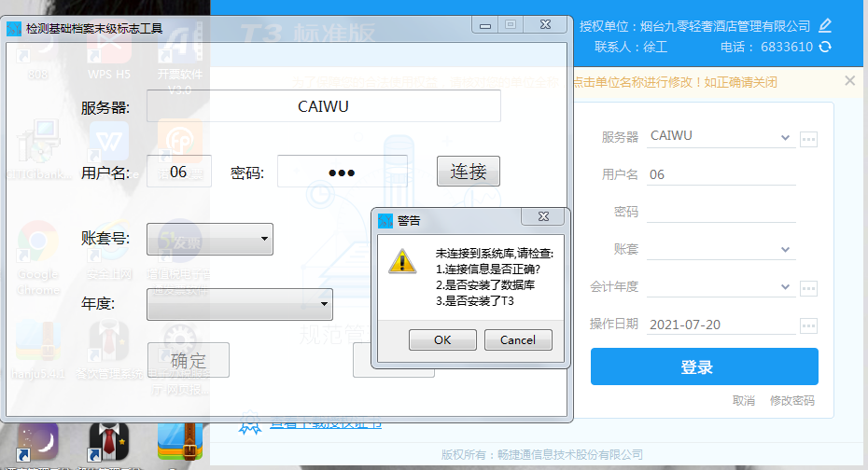Close the 检测基础档案末级标志工具 window
Image resolution: width=868 pixels, height=470 pixels.
pos(545,25)
